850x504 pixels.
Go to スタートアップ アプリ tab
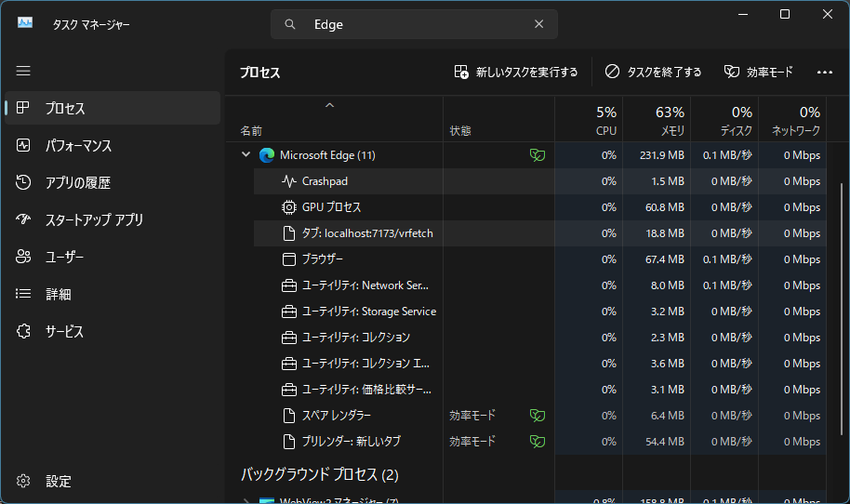point(113,219)
